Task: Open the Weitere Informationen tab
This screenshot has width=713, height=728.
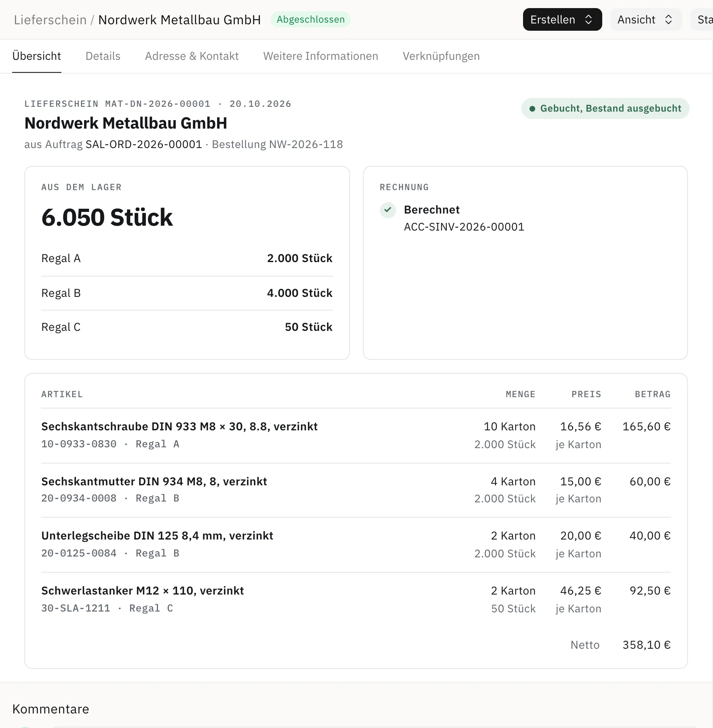Action: coord(321,56)
